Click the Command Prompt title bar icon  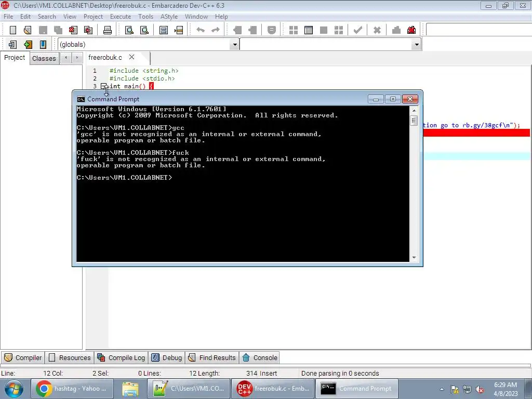(81, 99)
